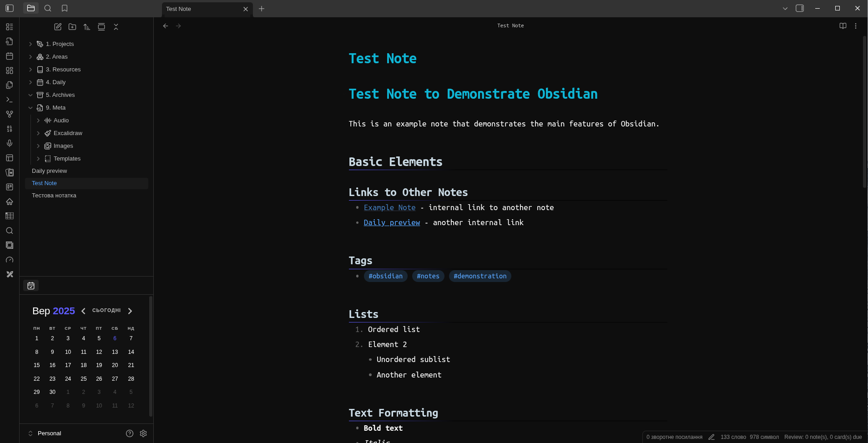Click the stacked files ribbon icon
The width and height of the screenshot is (868, 443).
pyautogui.click(x=10, y=85)
